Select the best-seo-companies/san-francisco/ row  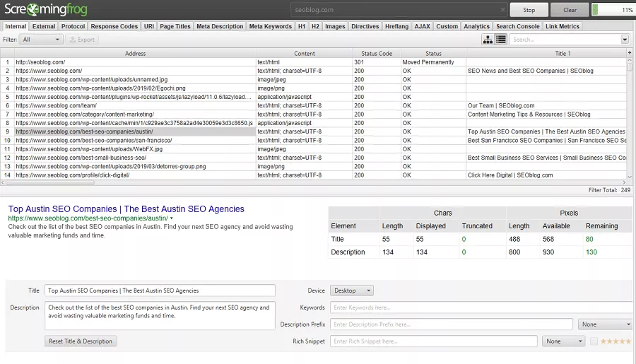point(314,141)
